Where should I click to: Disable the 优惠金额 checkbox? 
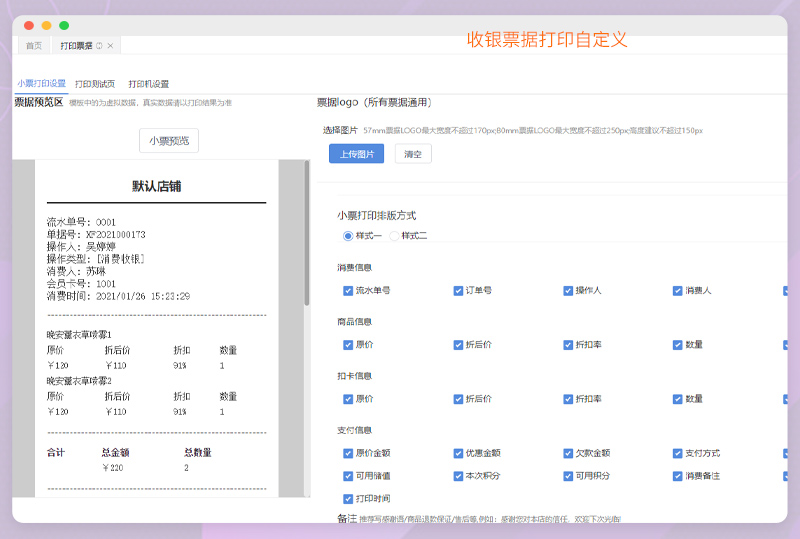tap(458, 453)
